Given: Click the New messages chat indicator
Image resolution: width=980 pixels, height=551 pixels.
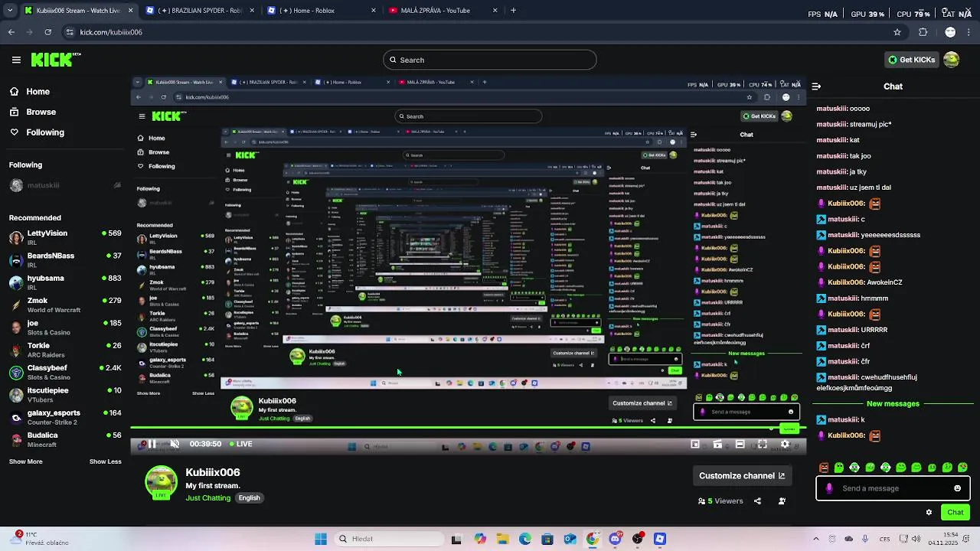Looking at the screenshot, I should point(893,403).
